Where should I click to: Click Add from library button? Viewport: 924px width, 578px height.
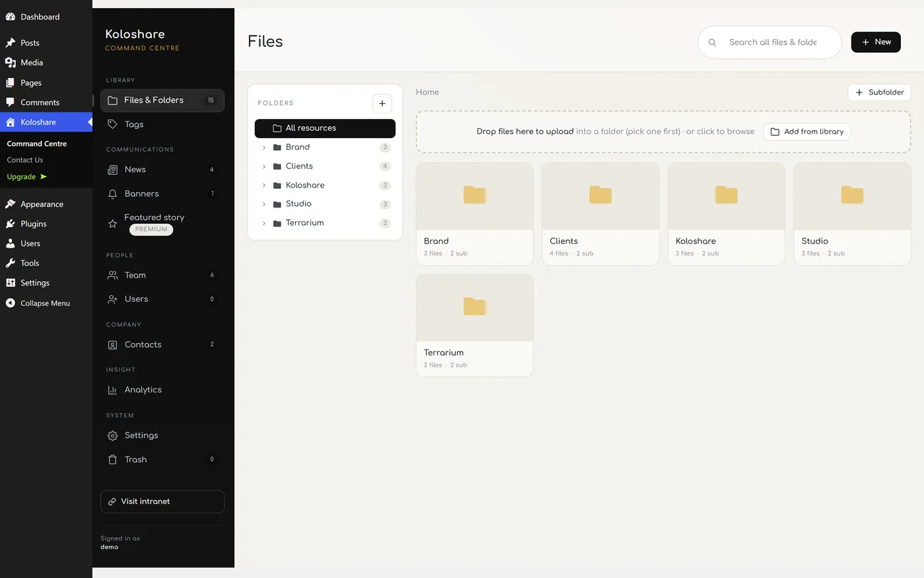pyautogui.click(x=807, y=131)
